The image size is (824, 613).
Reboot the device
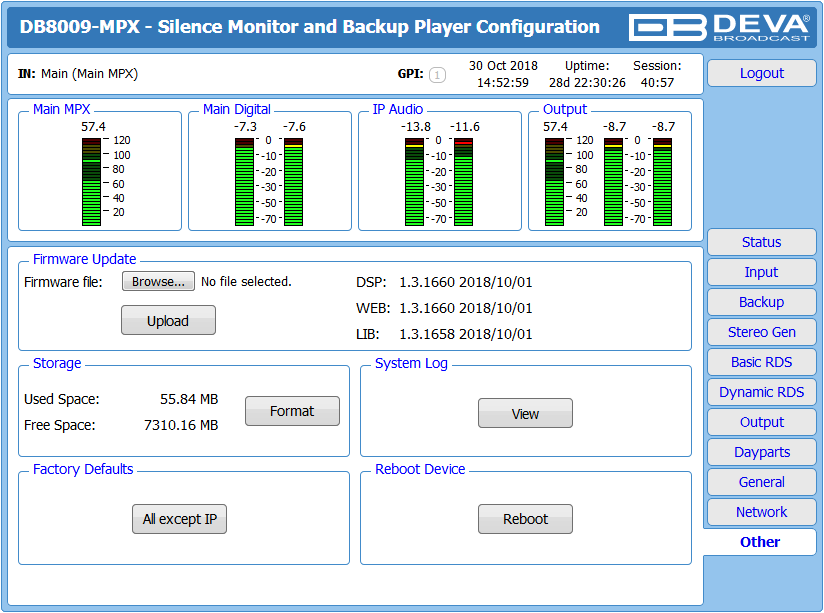525,519
